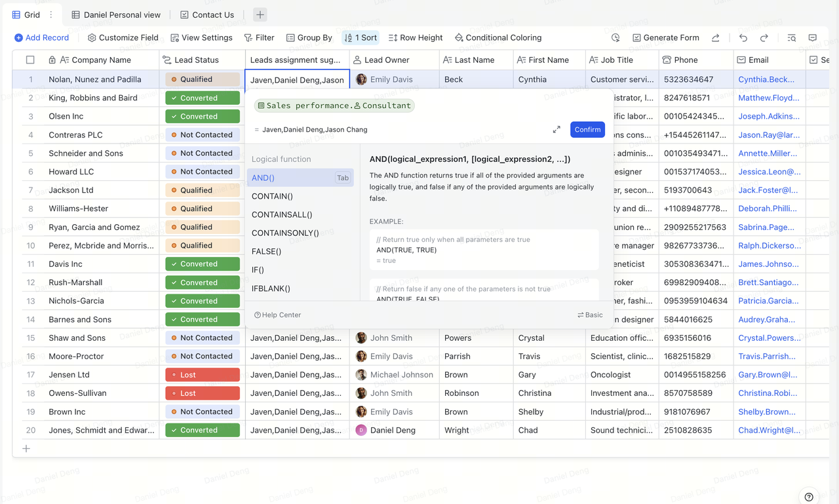
Task: Open the 1 Sort settings
Action: [x=361, y=38]
